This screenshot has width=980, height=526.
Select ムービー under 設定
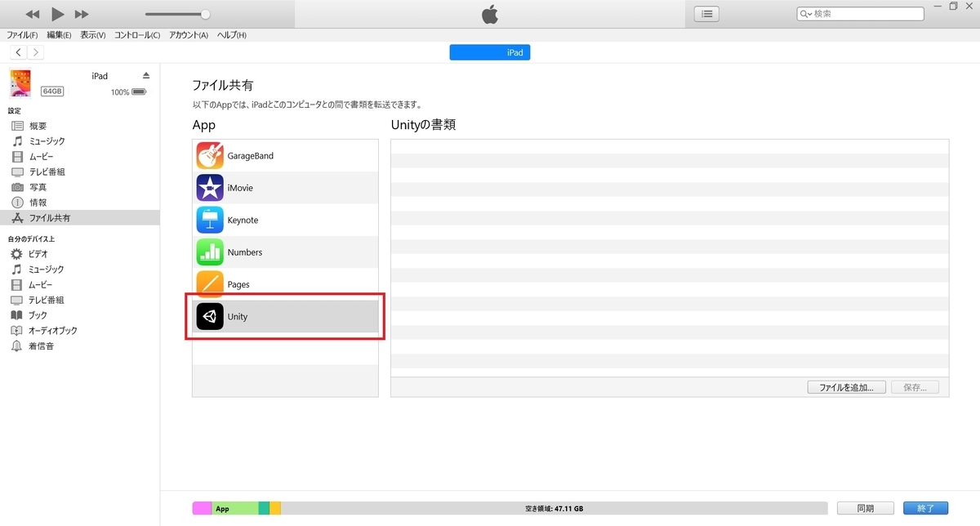click(42, 156)
